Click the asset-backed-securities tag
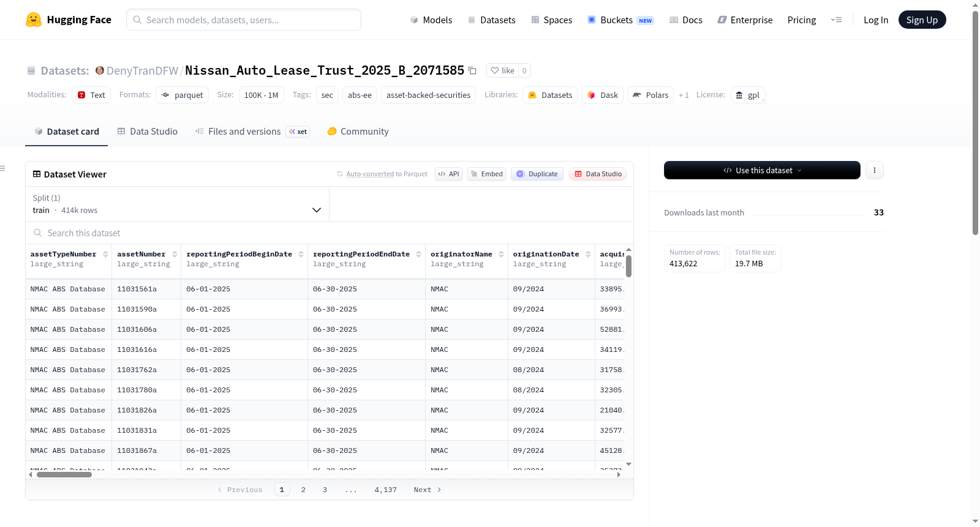Screen dimensions: 980x527 (428, 95)
